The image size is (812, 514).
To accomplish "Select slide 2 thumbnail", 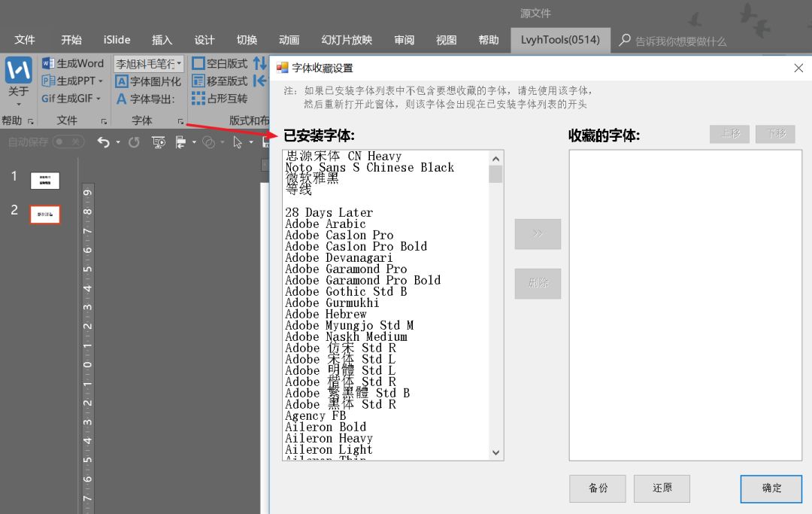I will pyautogui.click(x=45, y=214).
